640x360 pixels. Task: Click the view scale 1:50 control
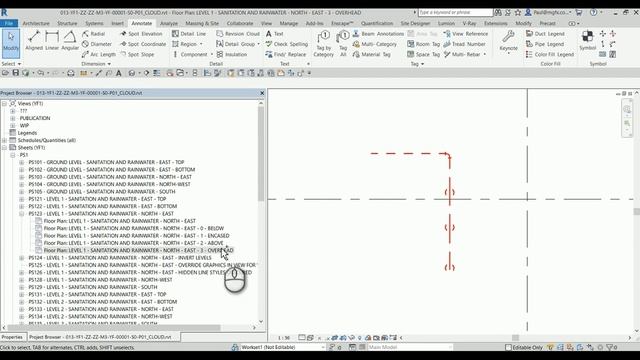click(284, 338)
